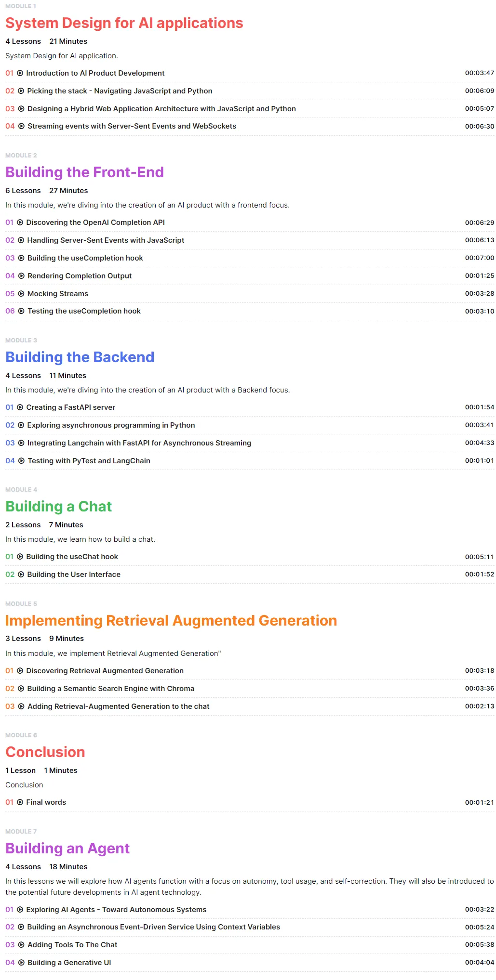Screen dimensions: 496x980
Task: Select the Testing with PyTest and LangChain lesson
Action: coord(89,461)
